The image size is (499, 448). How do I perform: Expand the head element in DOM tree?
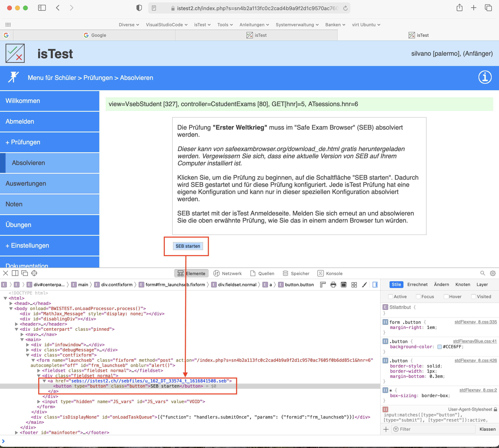pyautogui.click(x=11, y=303)
